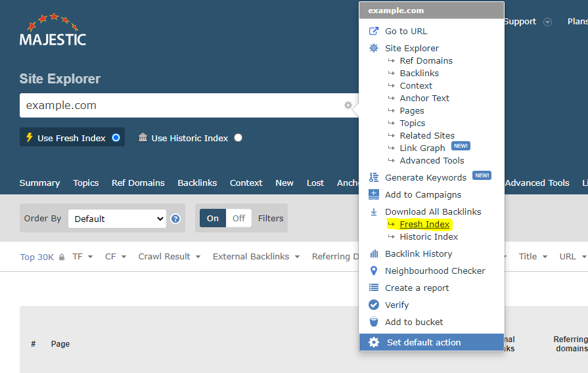Click the Download All Backlinks arrow icon
588x373 pixels.
coord(374,212)
